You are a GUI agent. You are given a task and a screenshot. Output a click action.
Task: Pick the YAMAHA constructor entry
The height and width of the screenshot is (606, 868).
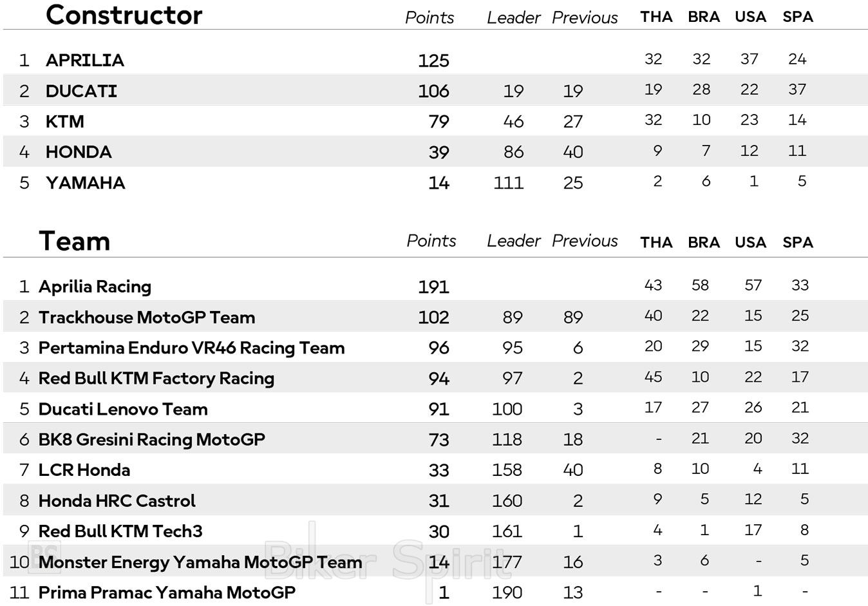[86, 183]
